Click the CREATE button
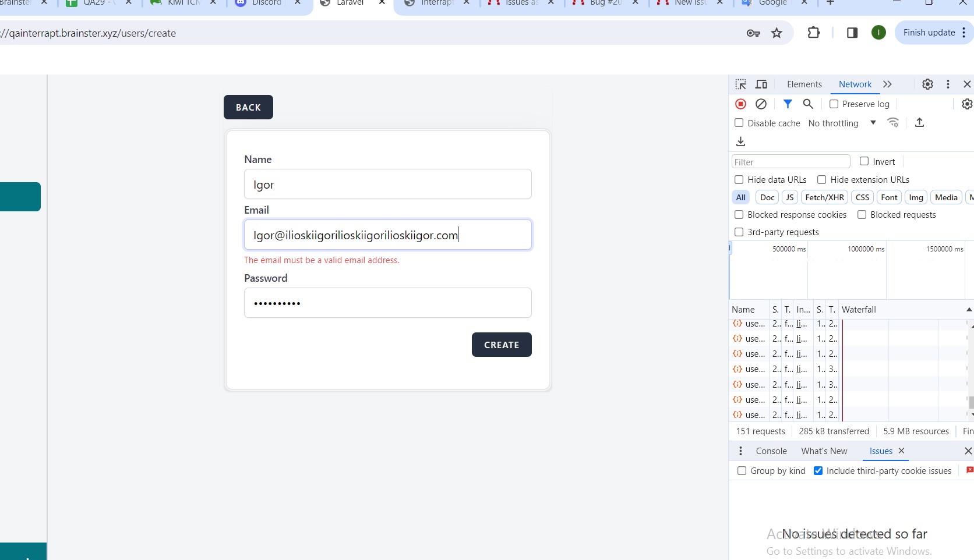Screen dimensions: 974x560 click(x=501, y=345)
